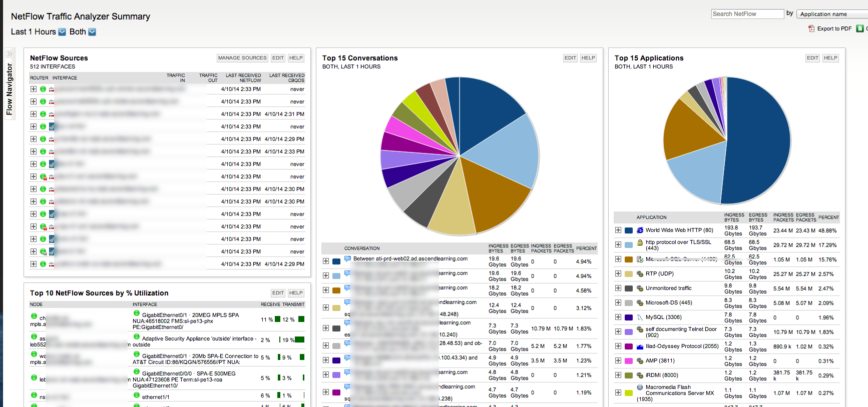
Task: Click the 12 % transmit utilization bar
Action: tap(301, 319)
